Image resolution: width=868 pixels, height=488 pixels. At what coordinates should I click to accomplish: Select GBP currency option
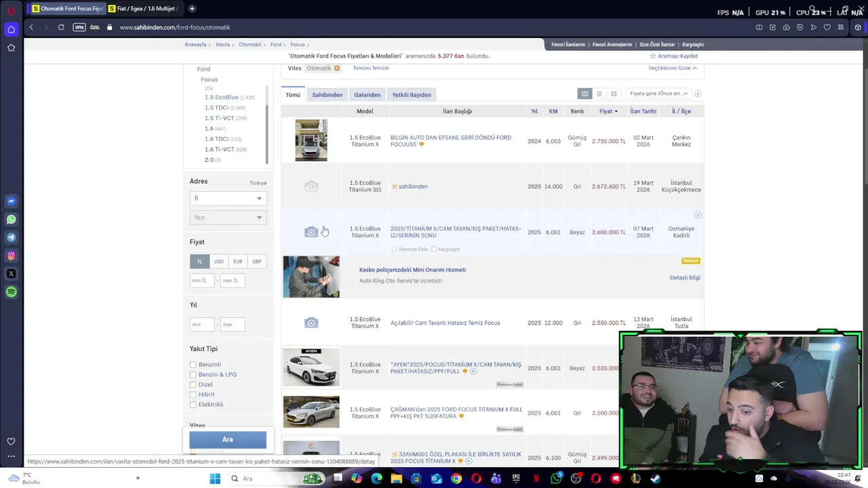(x=257, y=262)
